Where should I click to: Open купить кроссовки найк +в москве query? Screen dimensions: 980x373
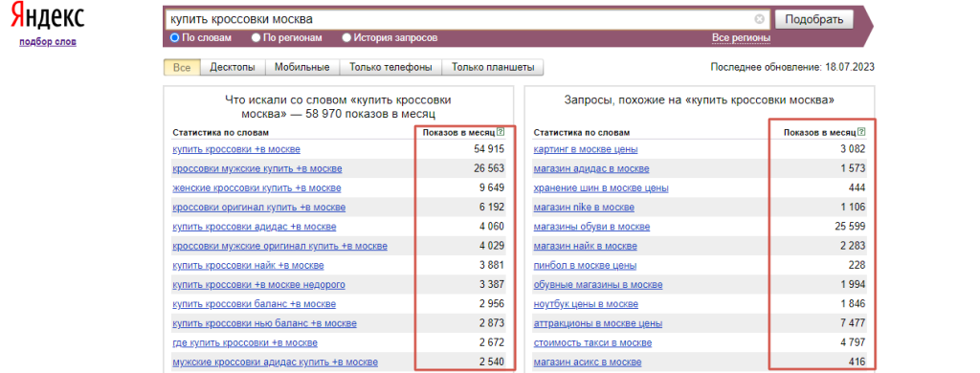[x=248, y=266]
